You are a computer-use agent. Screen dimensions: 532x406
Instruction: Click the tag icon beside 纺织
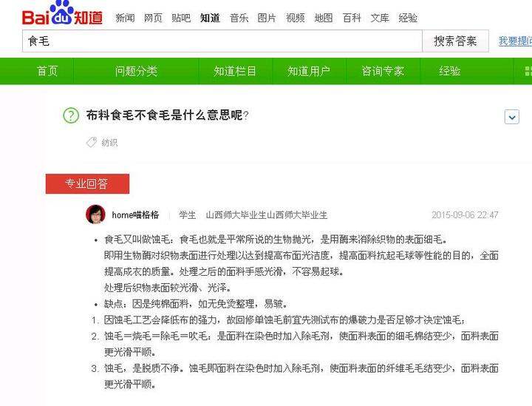pos(92,142)
